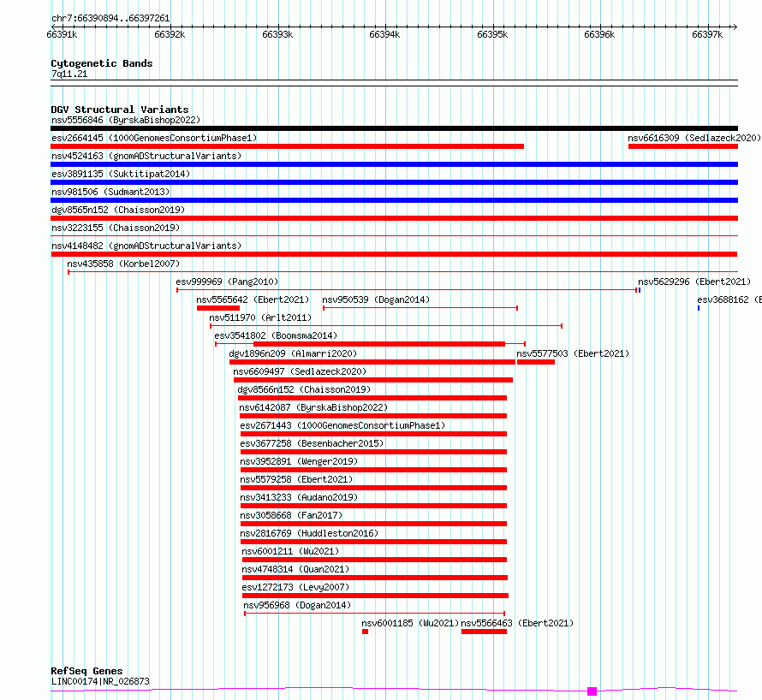Click the dgv1896n209 (Almarri2020) label
Viewport: 762px width, 700px height.
[293, 353]
